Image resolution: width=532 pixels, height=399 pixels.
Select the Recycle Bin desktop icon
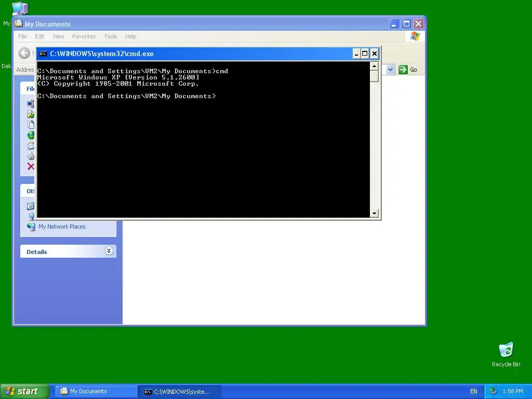(x=506, y=354)
